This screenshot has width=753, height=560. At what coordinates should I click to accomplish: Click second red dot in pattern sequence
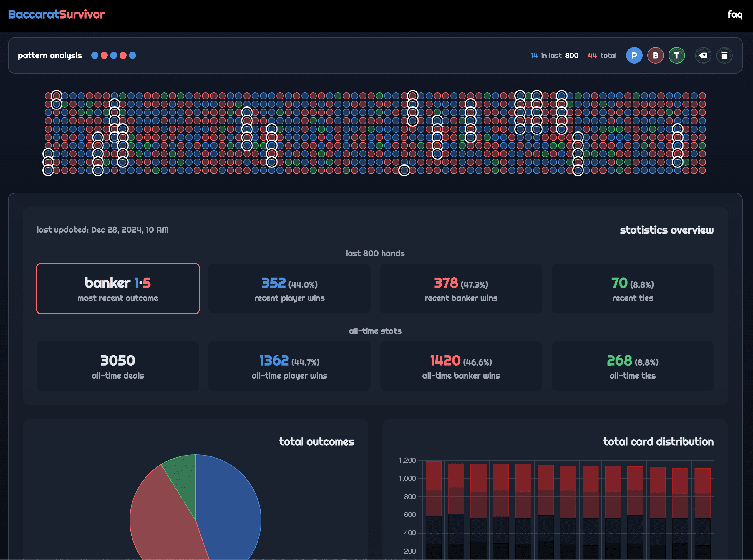(123, 55)
